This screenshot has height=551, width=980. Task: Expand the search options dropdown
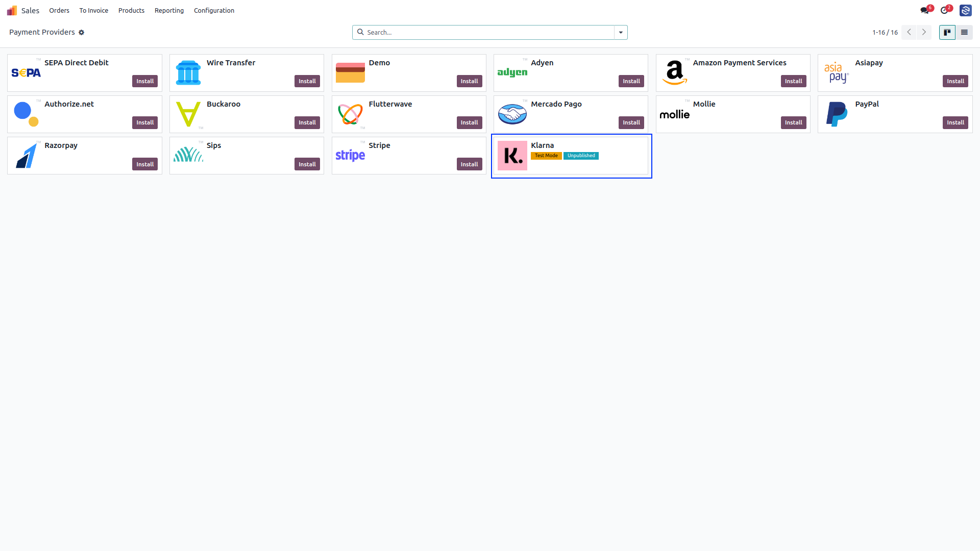(621, 32)
